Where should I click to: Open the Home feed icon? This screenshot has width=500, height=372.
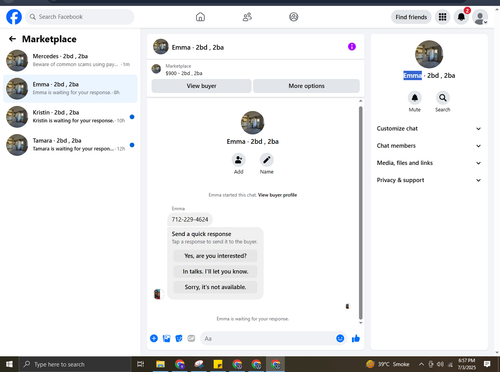200,17
